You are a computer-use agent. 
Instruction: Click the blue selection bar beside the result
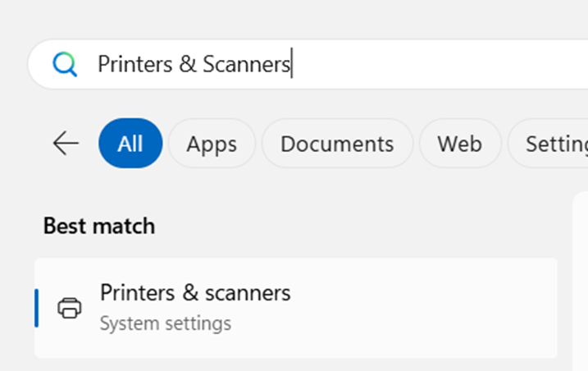point(36,308)
